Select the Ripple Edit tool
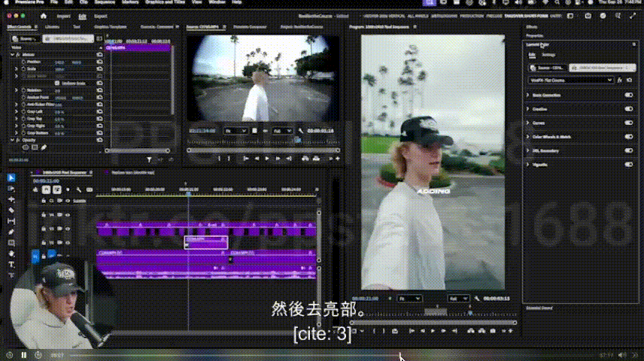Image resolution: width=644 pixels, height=361 pixels. (11, 199)
